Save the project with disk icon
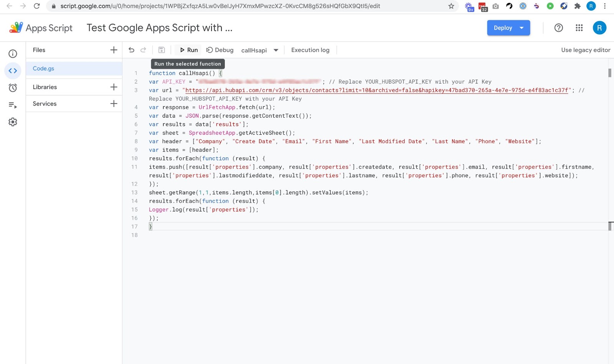The width and height of the screenshot is (614, 364). [162, 50]
